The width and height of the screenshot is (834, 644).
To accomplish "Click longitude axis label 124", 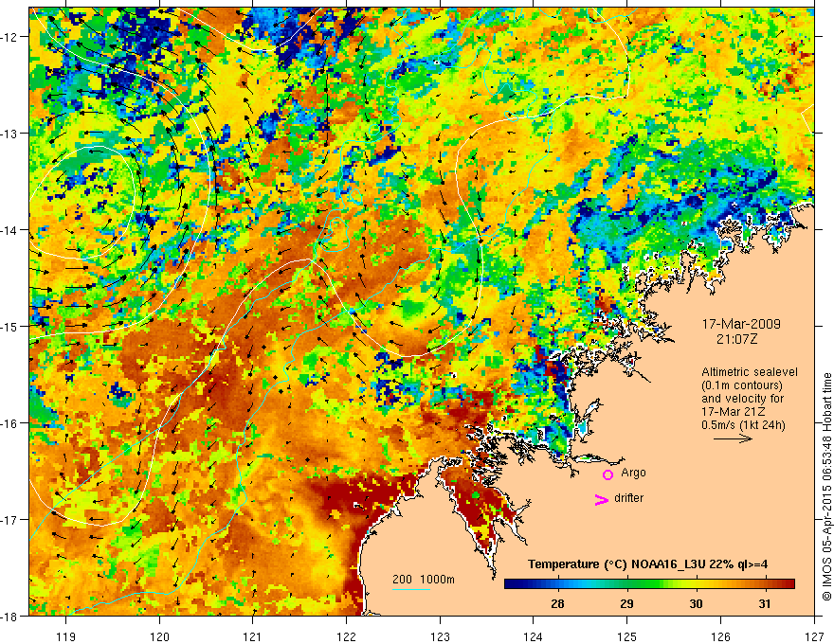I will pos(534,636).
